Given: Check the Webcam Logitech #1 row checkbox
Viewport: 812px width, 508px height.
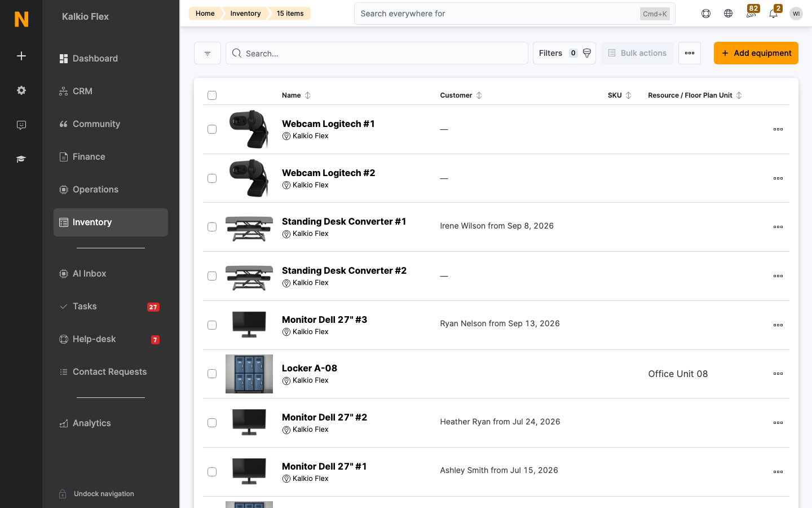Looking at the screenshot, I should tap(212, 129).
